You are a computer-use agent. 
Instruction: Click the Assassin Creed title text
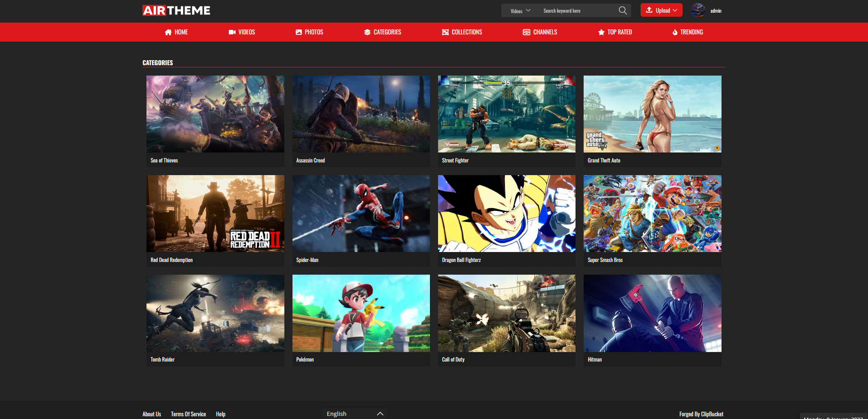click(x=310, y=161)
